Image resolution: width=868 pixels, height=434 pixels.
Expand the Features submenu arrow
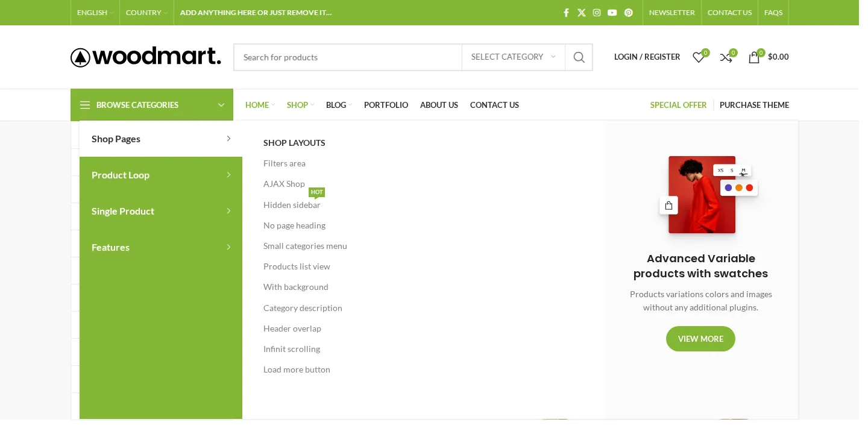pyautogui.click(x=228, y=247)
